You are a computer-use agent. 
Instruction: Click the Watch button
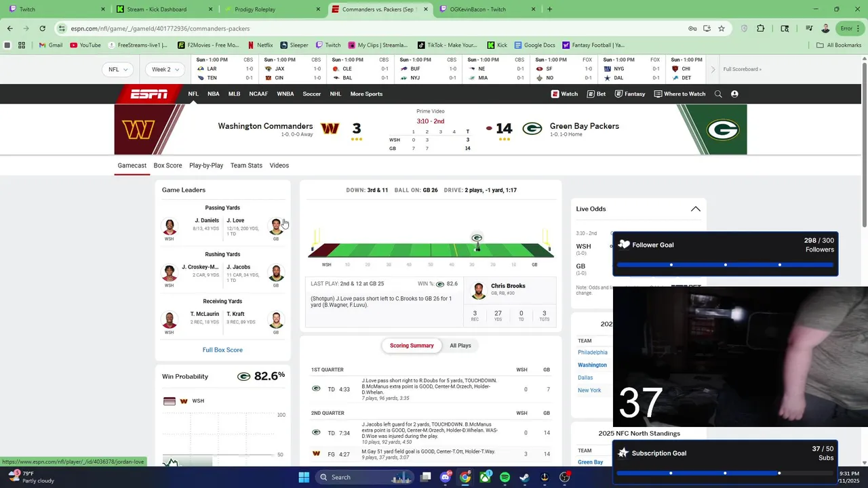click(x=564, y=94)
